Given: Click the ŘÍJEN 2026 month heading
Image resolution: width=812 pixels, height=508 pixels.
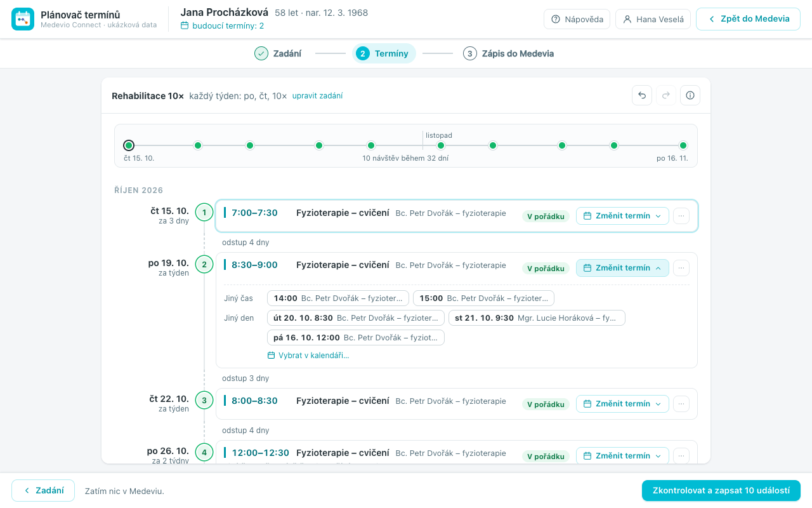Looking at the screenshot, I should [139, 190].
